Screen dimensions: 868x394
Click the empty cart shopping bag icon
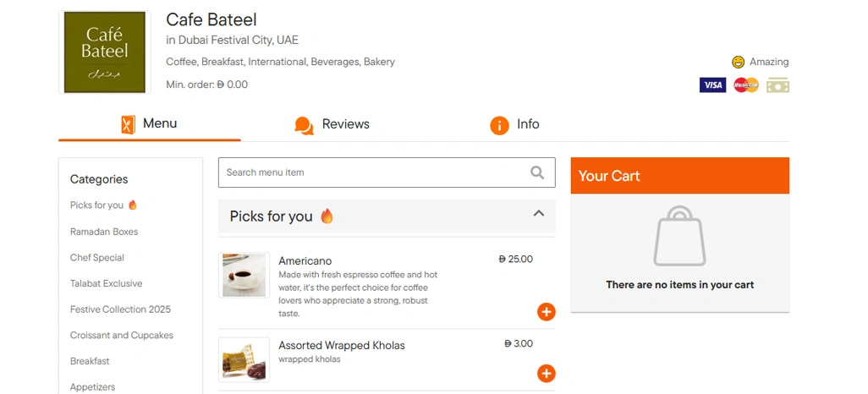click(679, 236)
